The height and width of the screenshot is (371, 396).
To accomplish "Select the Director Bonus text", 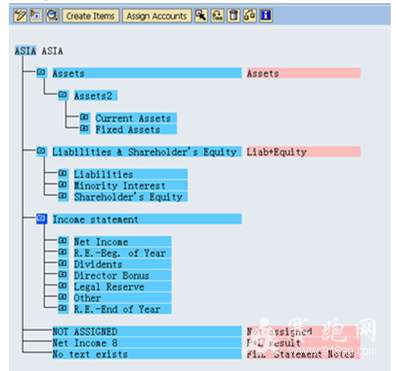I will pyautogui.click(x=122, y=276).
